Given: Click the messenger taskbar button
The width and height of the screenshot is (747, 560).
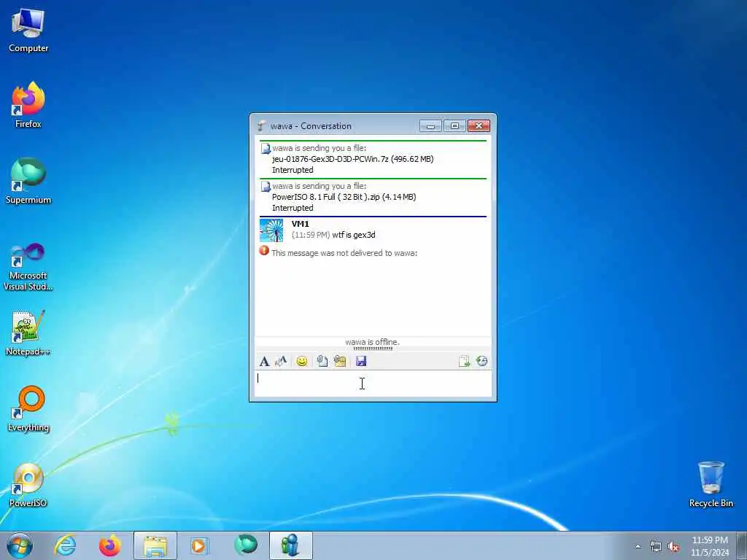Looking at the screenshot, I should click(x=290, y=545).
